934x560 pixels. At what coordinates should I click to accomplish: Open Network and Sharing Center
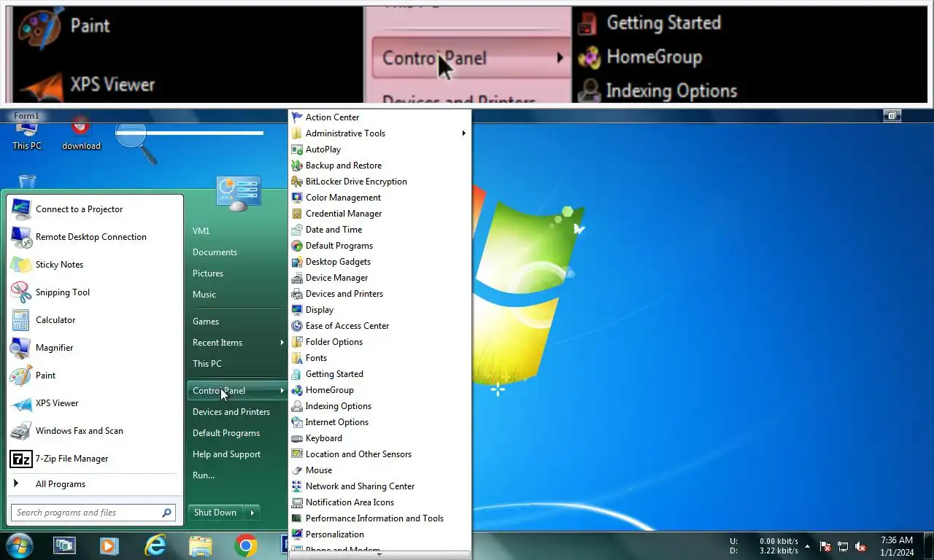point(379,486)
